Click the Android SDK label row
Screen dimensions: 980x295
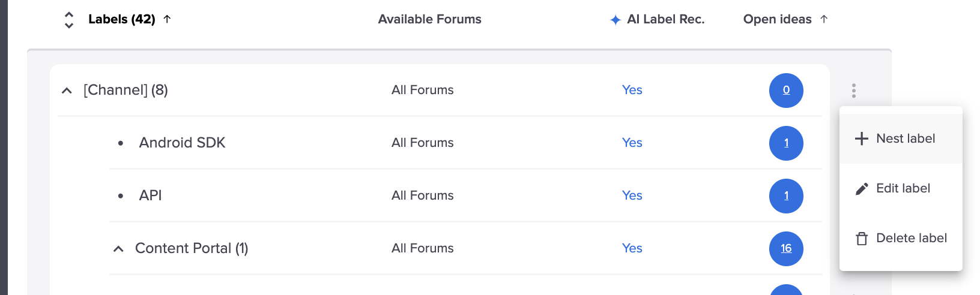[182, 143]
